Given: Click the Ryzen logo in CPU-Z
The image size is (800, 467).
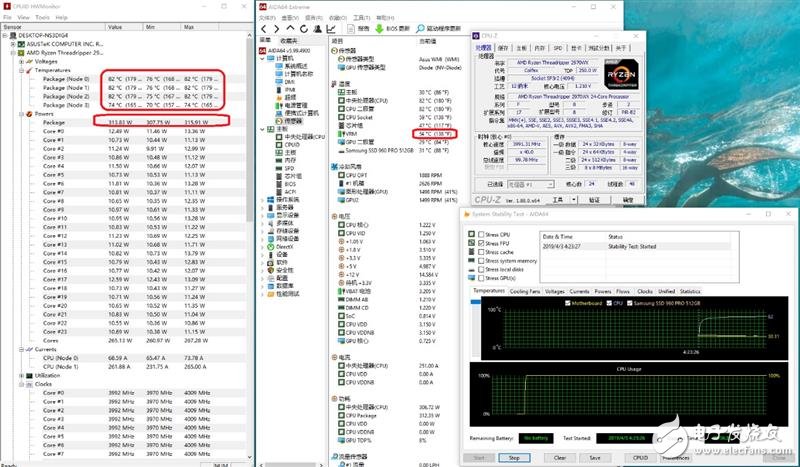Looking at the screenshot, I should coord(621,74).
